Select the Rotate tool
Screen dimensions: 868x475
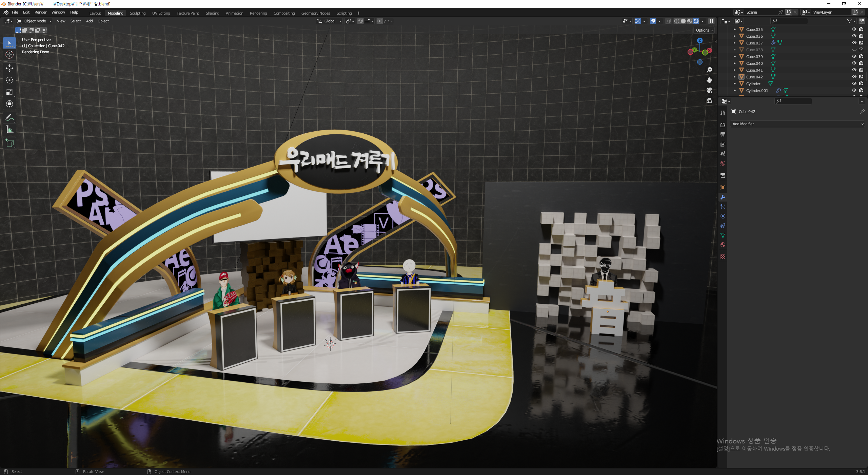point(9,80)
